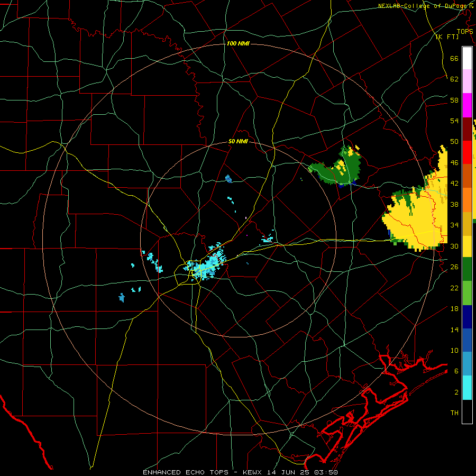This screenshot has height=476, width=476.
Task: Pick the cyan legend swatch
Action: coord(467,388)
